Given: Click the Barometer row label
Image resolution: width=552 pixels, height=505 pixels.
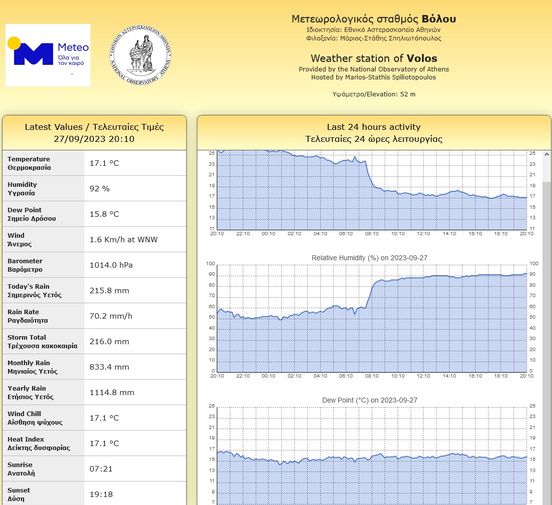Looking at the screenshot, I should [25, 265].
